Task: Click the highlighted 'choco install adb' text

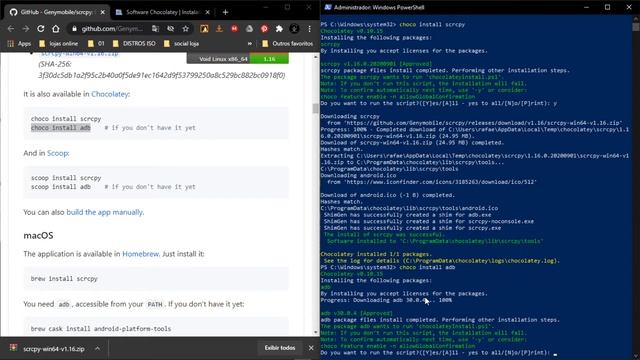Action: tap(61, 128)
